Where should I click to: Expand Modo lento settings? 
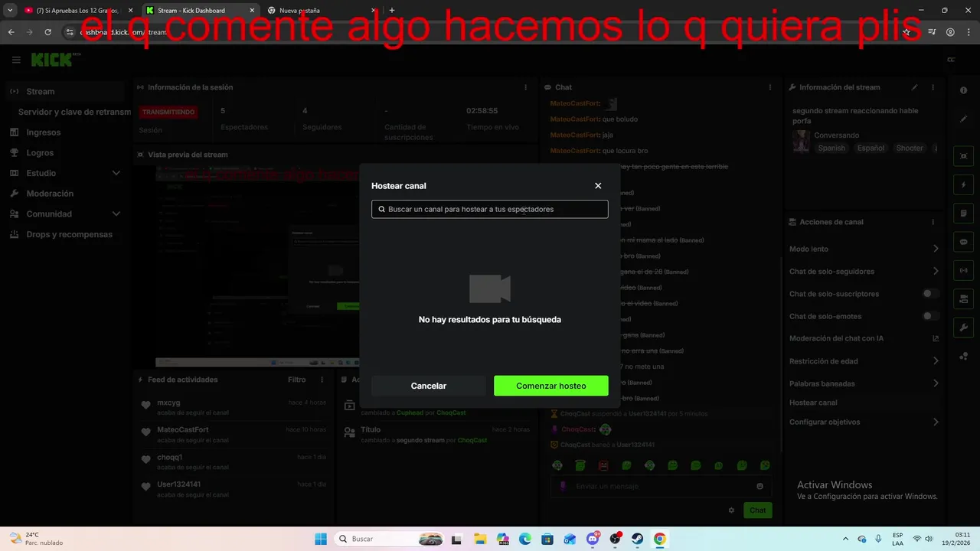coord(864,249)
